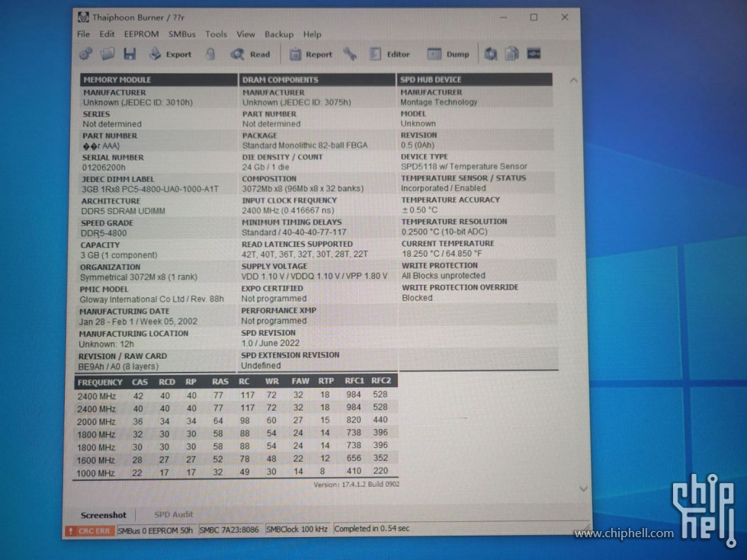Image resolution: width=747 pixels, height=560 pixels.
Task: Switch to the Screenshot tab
Action: tap(104, 515)
